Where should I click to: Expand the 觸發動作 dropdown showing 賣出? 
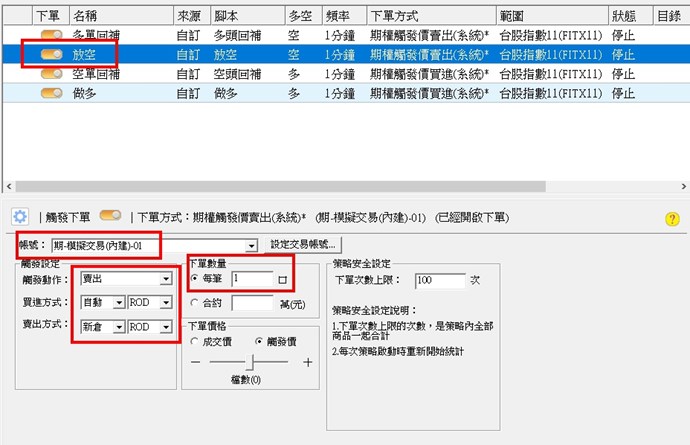(163, 281)
